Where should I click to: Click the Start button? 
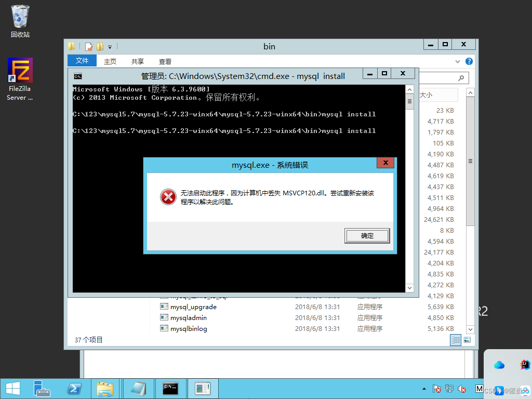pos(11,388)
